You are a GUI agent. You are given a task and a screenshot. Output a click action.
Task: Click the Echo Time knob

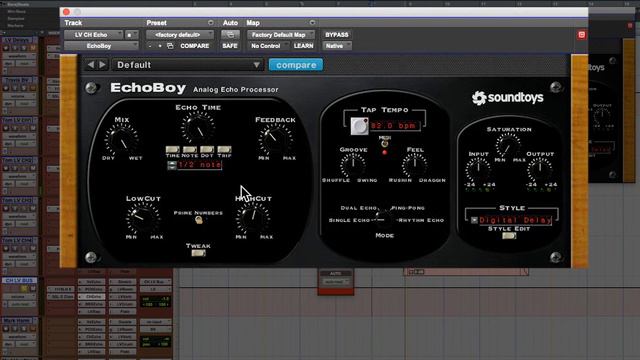click(x=198, y=128)
